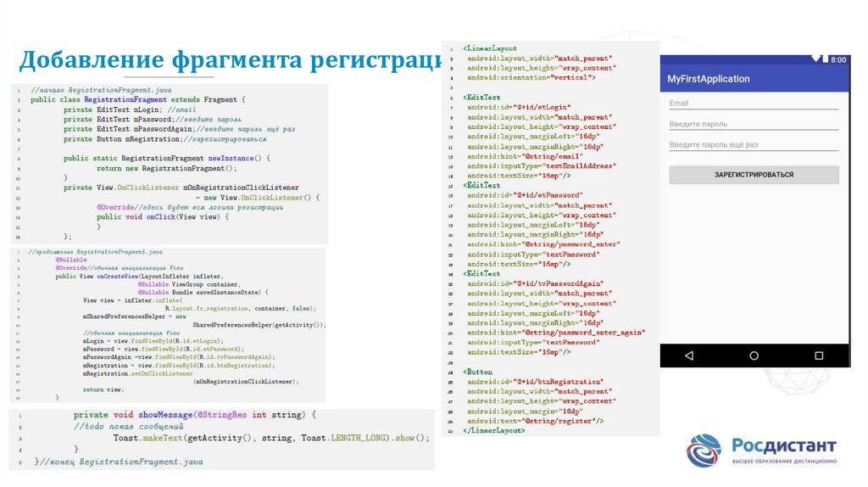Click the 'android:layout_margin="16dp"' line

[x=525, y=411]
